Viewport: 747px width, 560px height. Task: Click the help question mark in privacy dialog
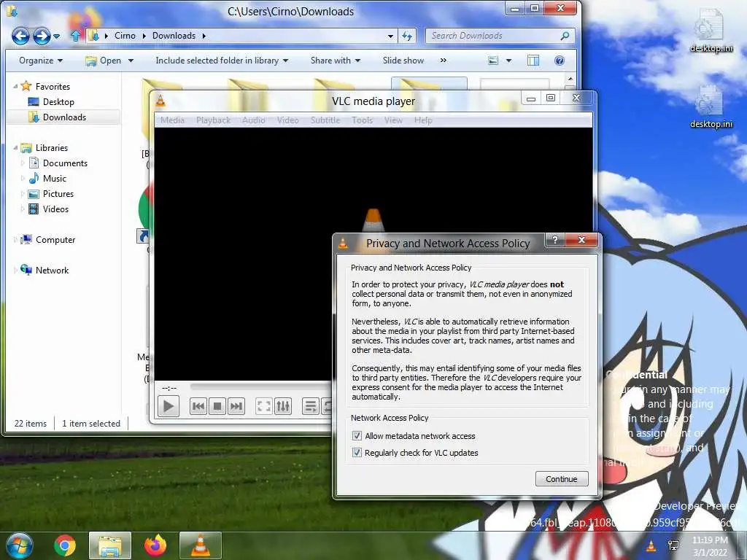pyautogui.click(x=555, y=239)
